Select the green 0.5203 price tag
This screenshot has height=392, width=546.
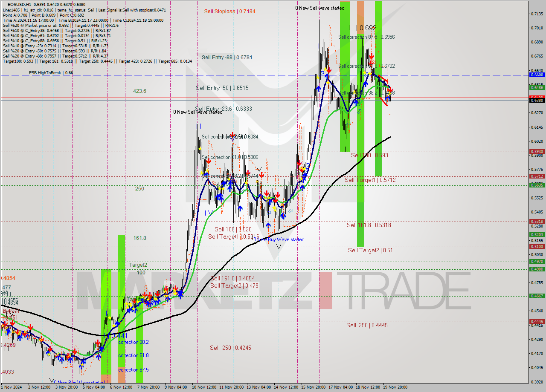pyautogui.click(x=536, y=234)
